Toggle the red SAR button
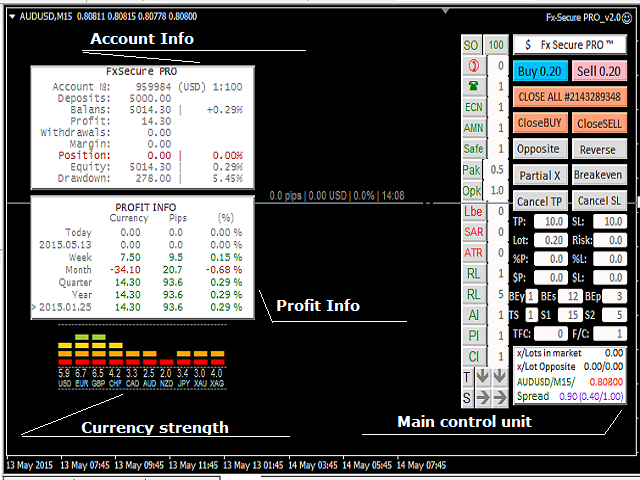The height and width of the screenshot is (480, 640). click(473, 232)
